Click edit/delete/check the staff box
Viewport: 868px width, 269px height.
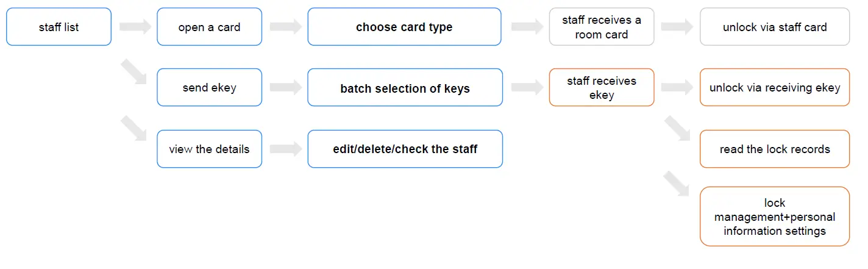(x=405, y=149)
